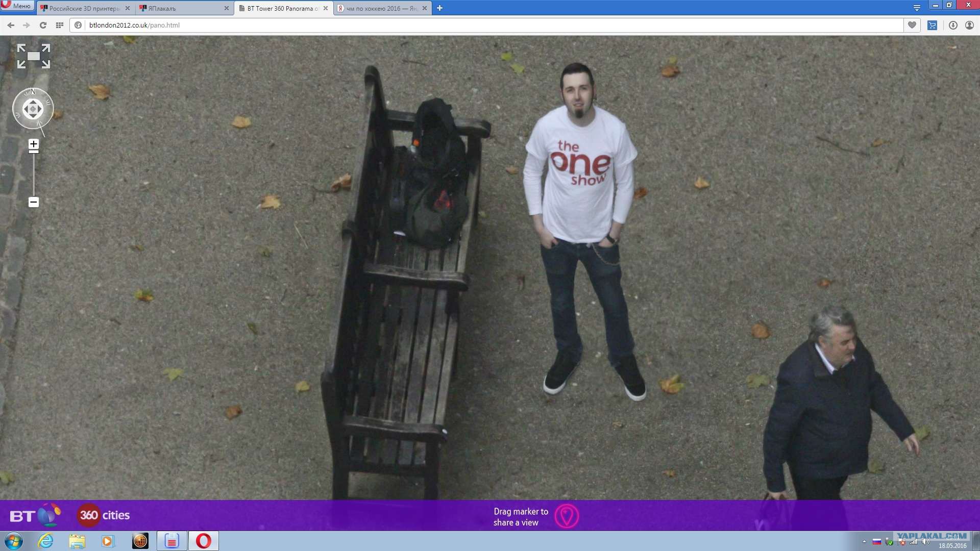
Task: Open the Windows Start menu
Action: coord(14,541)
